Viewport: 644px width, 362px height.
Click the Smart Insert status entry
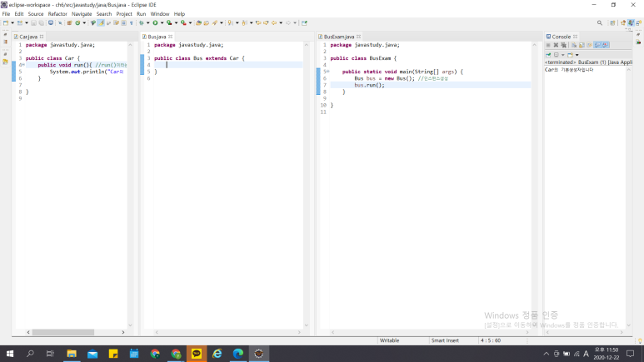click(445, 340)
